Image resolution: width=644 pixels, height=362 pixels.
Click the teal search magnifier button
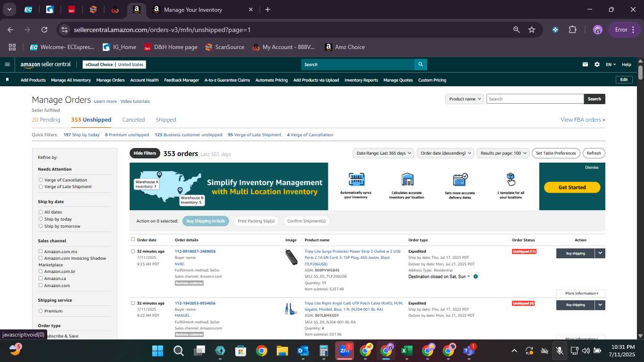421,65
